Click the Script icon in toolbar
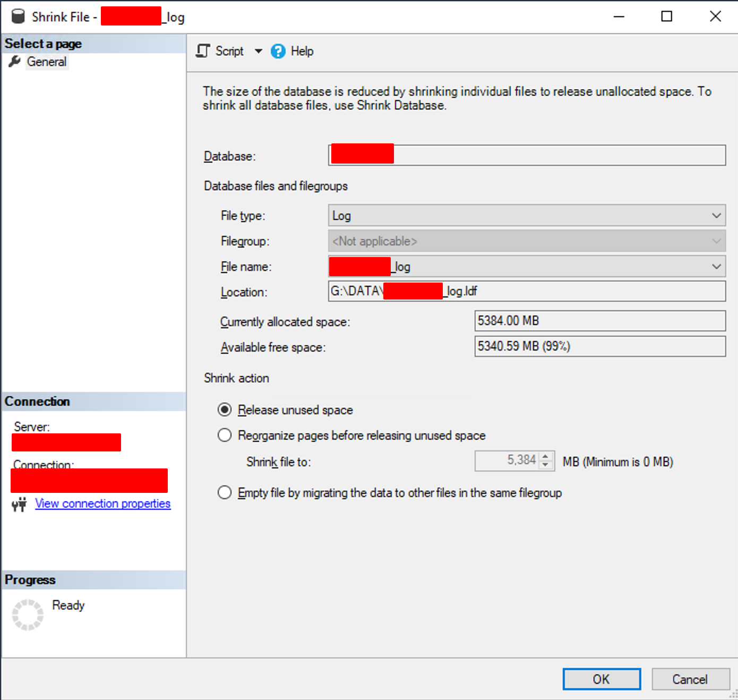Screen dimensions: 738x700 click(203, 51)
